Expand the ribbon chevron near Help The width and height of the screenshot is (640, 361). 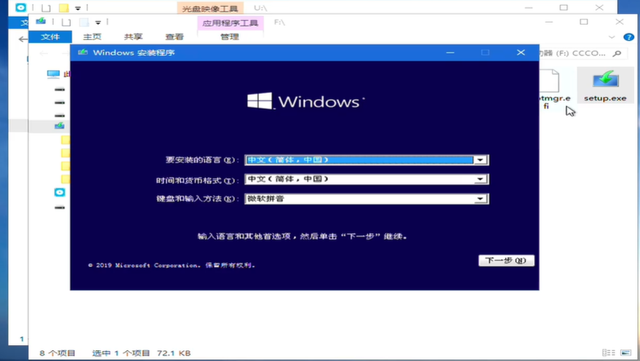click(x=611, y=37)
